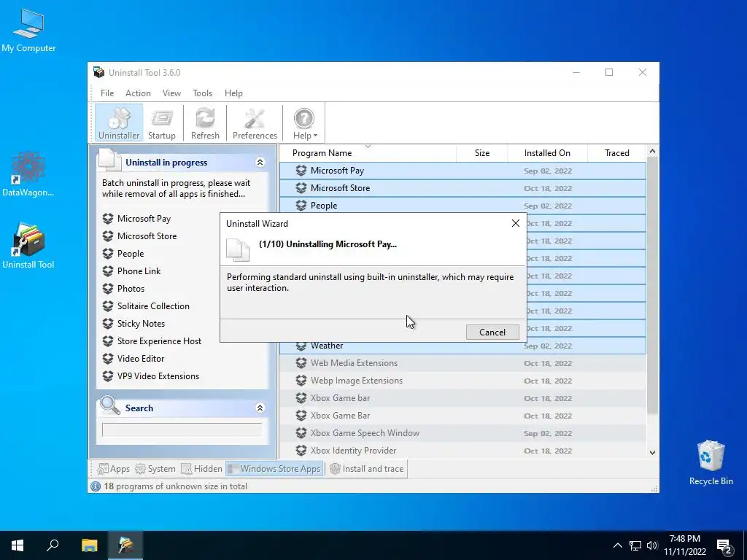Cancel the Uninstall Wizard
The width and height of the screenshot is (747, 560).
coord(492,332)
